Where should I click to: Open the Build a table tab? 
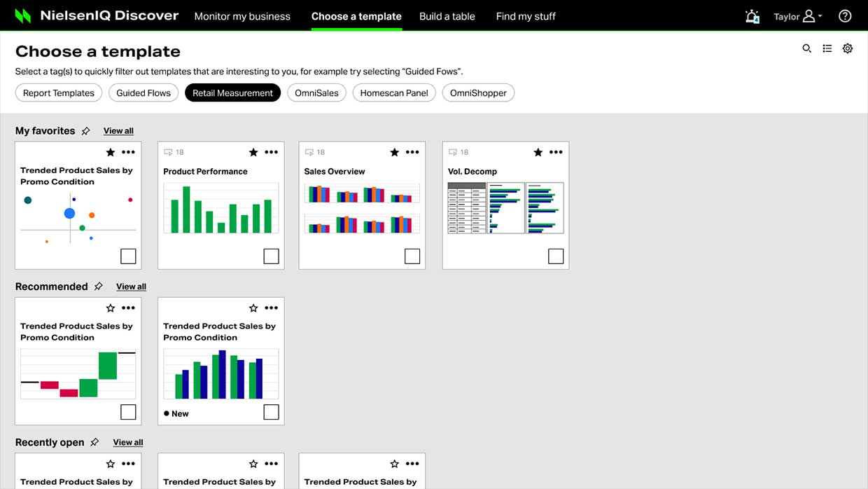coord(447,16)
